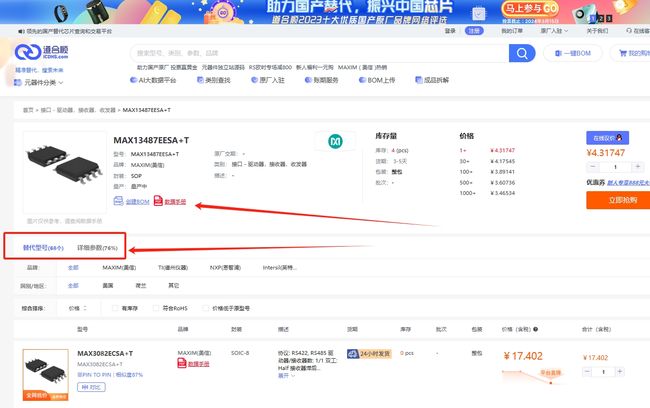Click the MAX3082ECSA+T product thumbnail
This screenshot has height=408, width=650.
tap(46, 375)
